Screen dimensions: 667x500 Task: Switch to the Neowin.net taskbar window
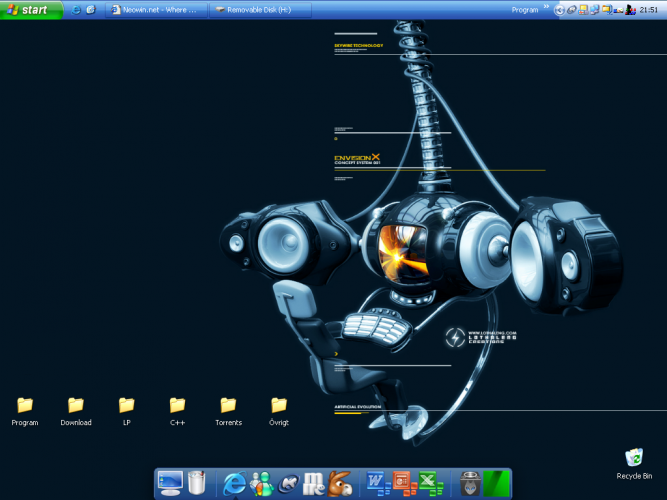[x=156, y=10]
